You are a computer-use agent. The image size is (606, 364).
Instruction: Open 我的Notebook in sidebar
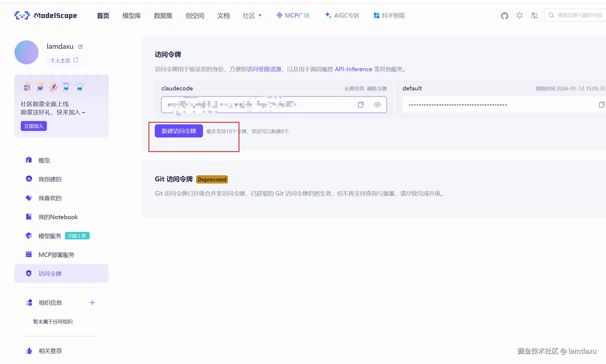(58, 217)
